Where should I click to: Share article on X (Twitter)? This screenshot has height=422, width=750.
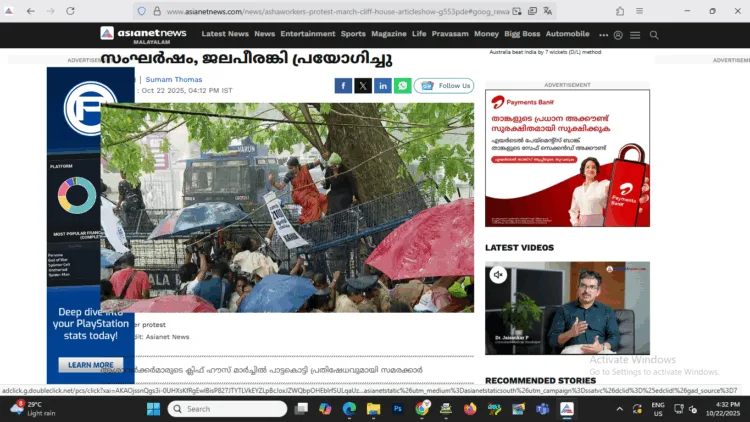coord(363,86)
